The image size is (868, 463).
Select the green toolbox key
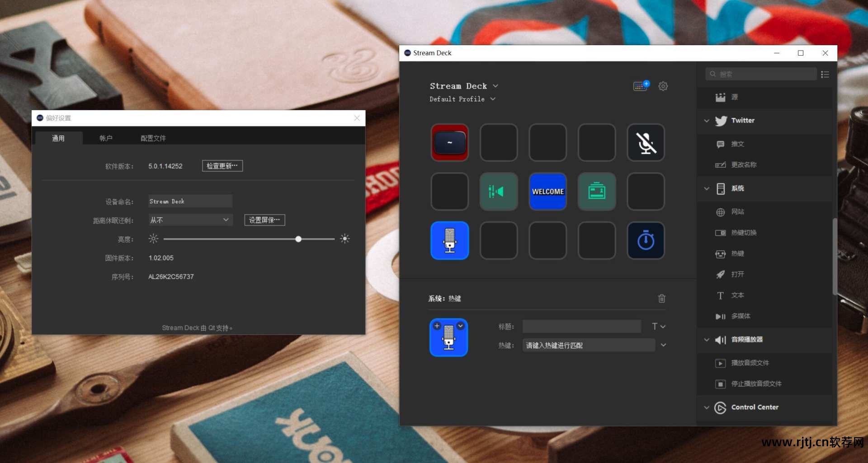(597, 192)
